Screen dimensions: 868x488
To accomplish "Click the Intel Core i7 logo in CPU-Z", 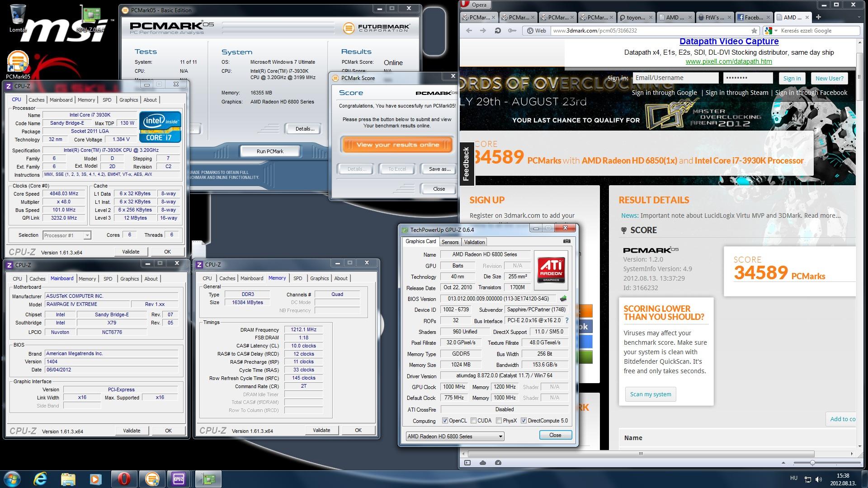I will pos(160,127).
